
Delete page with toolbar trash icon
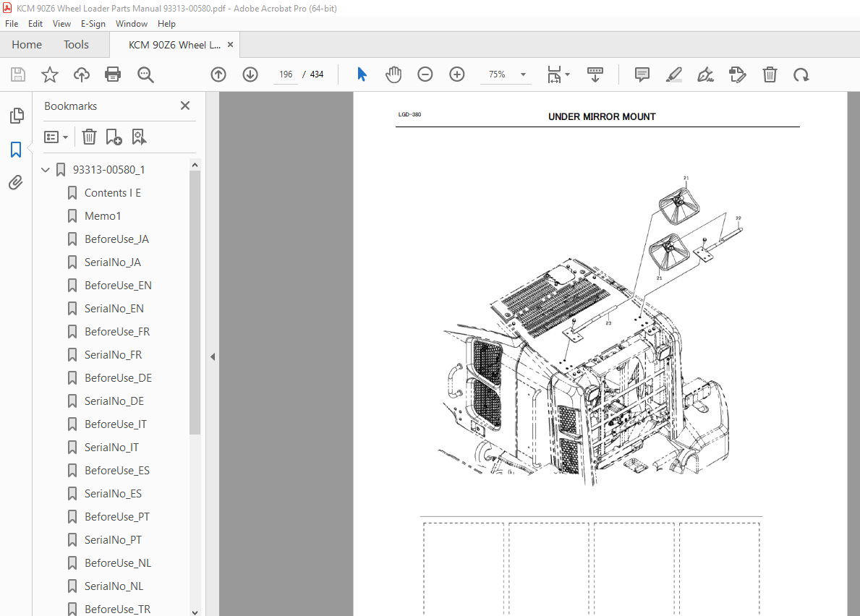[x=770, y=74]
